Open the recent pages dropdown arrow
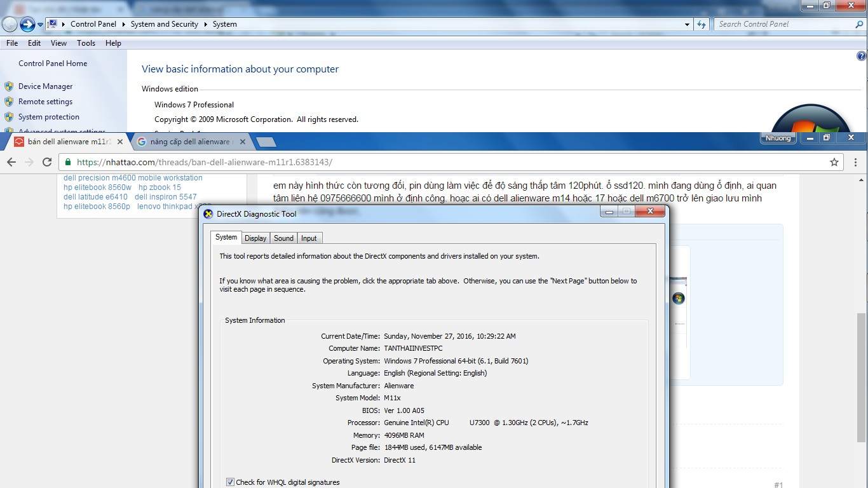 pyautogui.click(x=40, y=24)
